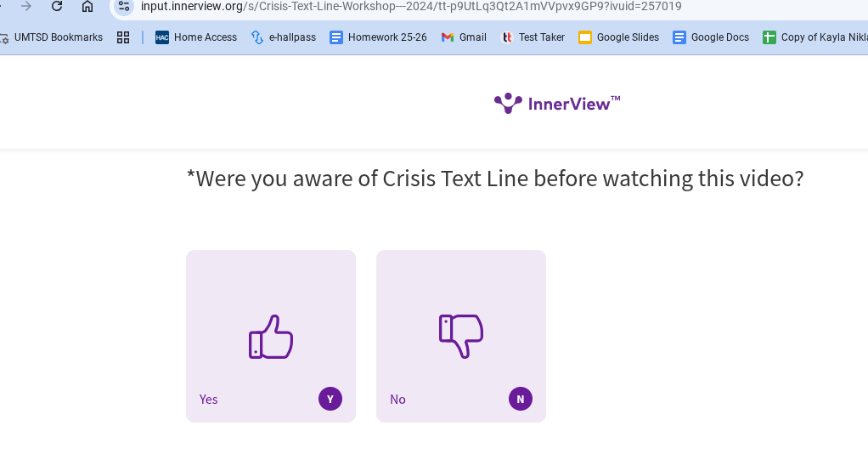868x454 pixels.
Task: Open the apps grid icon in bookmarks bar
Action: [x=123, y=37]
